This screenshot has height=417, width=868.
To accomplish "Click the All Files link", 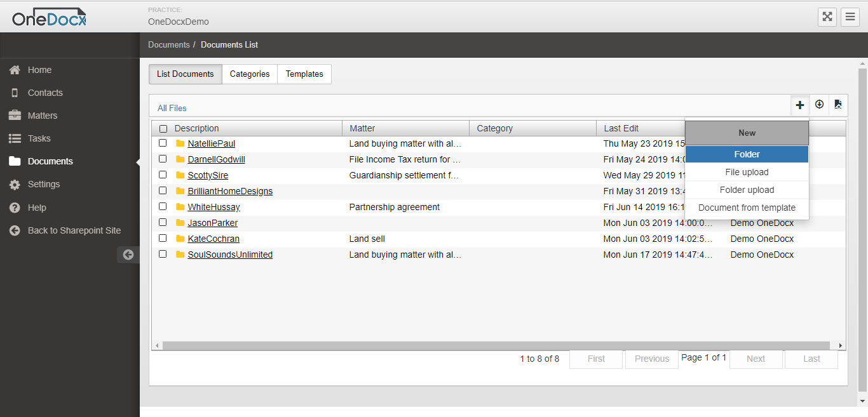I will 172,108.
